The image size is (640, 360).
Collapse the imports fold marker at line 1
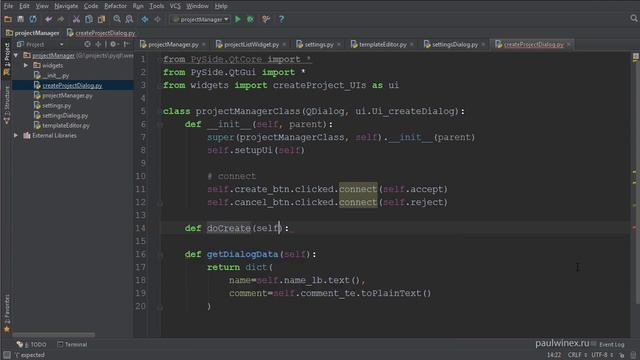160,60
